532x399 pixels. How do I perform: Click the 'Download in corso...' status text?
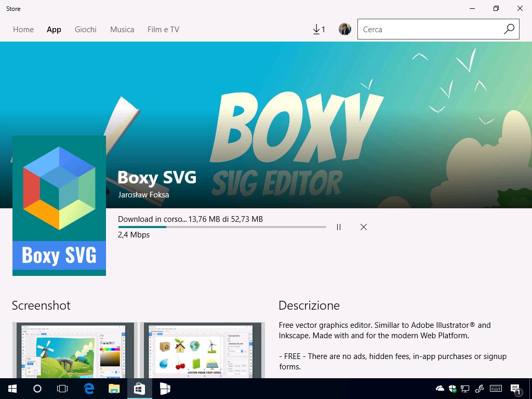[152, 219]
